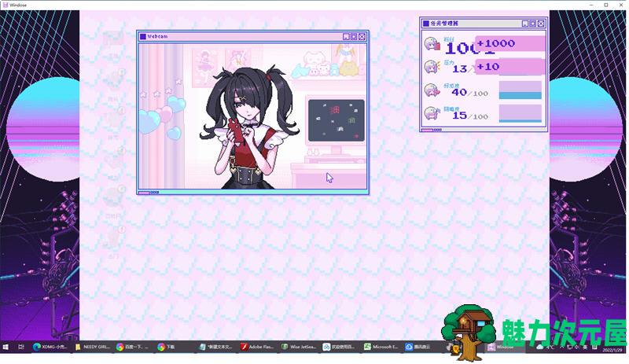Click the square icon in the Webcam title bar
Screen dimensions: 629x364
coord(142,36)
